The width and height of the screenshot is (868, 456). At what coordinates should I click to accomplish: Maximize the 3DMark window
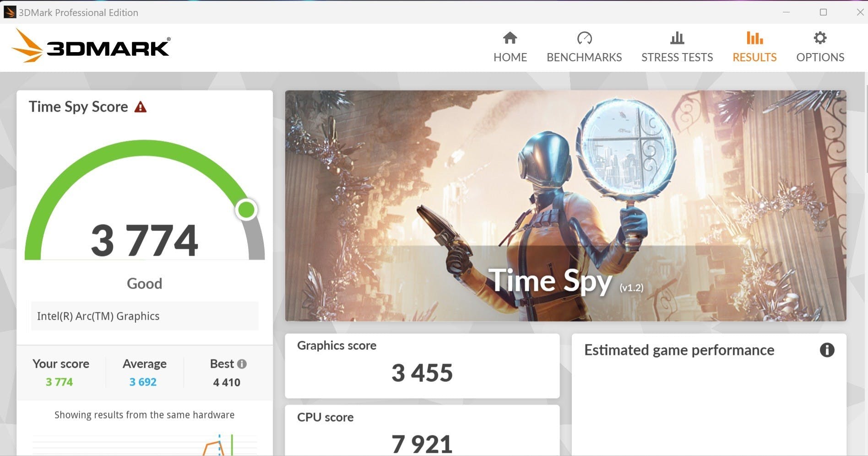(x=823, y=12)
